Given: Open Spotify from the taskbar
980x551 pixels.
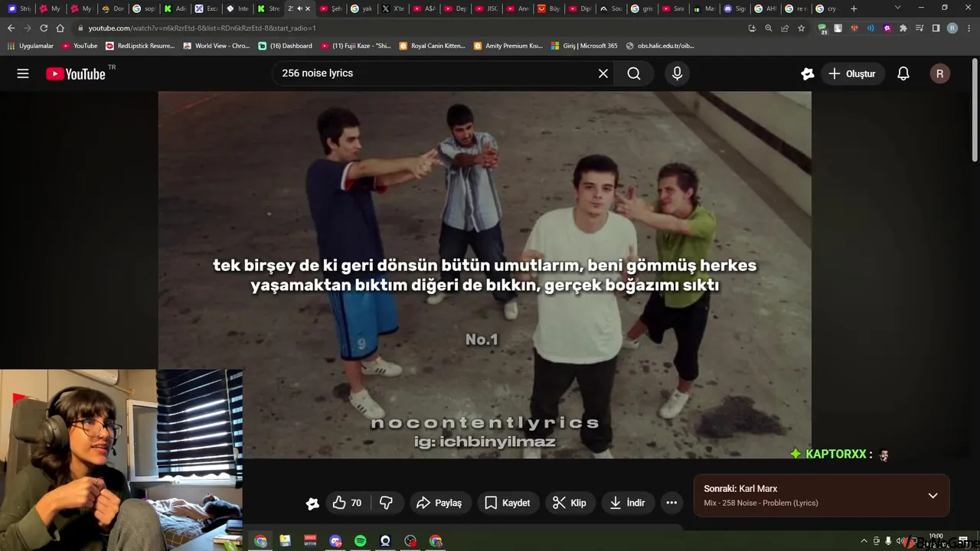Looking at the screenshot, I should click(x=360, y=541).
